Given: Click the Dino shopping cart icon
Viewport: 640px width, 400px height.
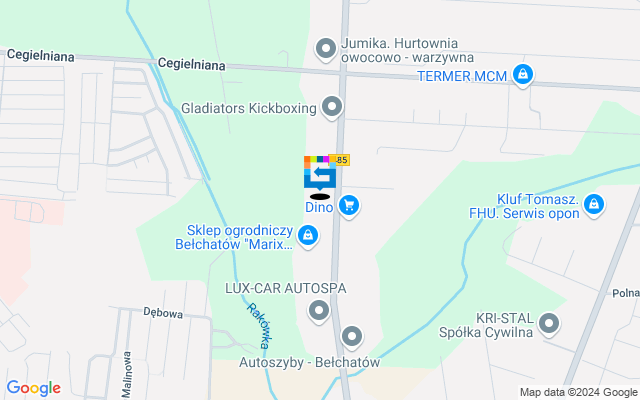Looking at the screenshot, I should click(349, 206).
